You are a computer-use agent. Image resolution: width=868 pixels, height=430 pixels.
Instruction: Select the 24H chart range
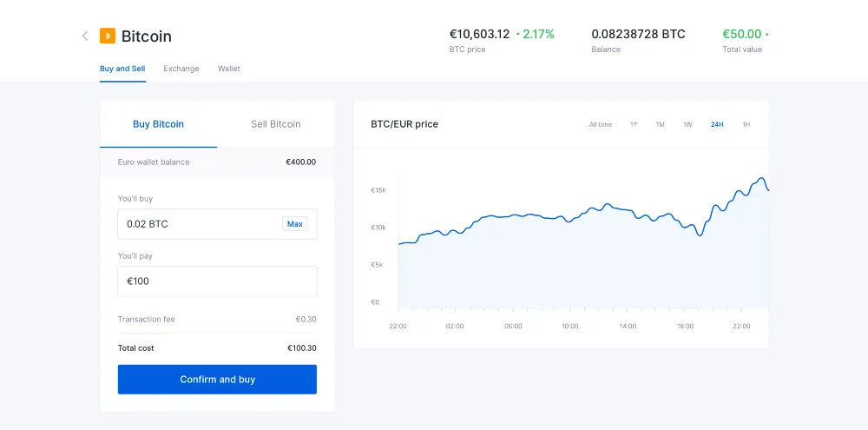point(717,125)
